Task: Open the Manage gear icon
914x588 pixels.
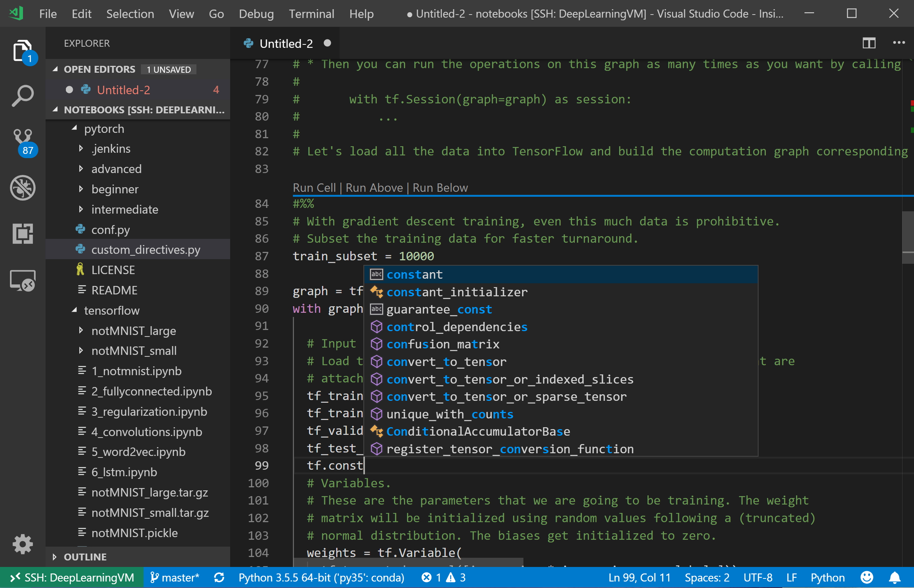Action: [x=23, y=544]
